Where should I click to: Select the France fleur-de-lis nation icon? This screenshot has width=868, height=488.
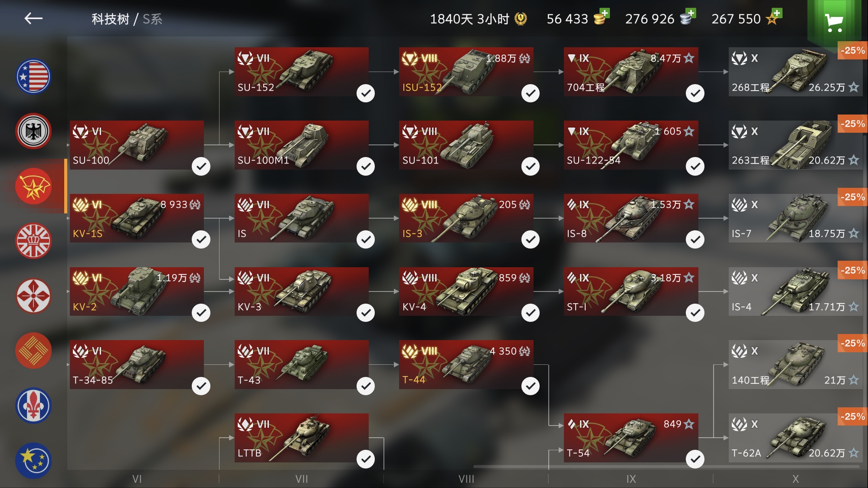33,406
